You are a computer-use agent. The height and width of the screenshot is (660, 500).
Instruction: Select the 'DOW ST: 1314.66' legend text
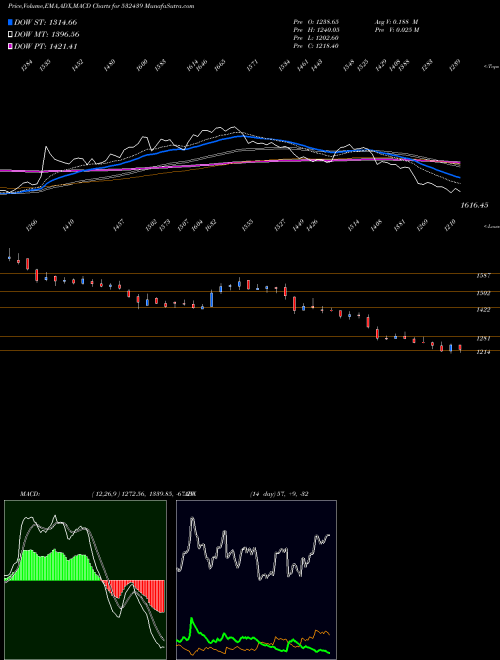[45, 22]
